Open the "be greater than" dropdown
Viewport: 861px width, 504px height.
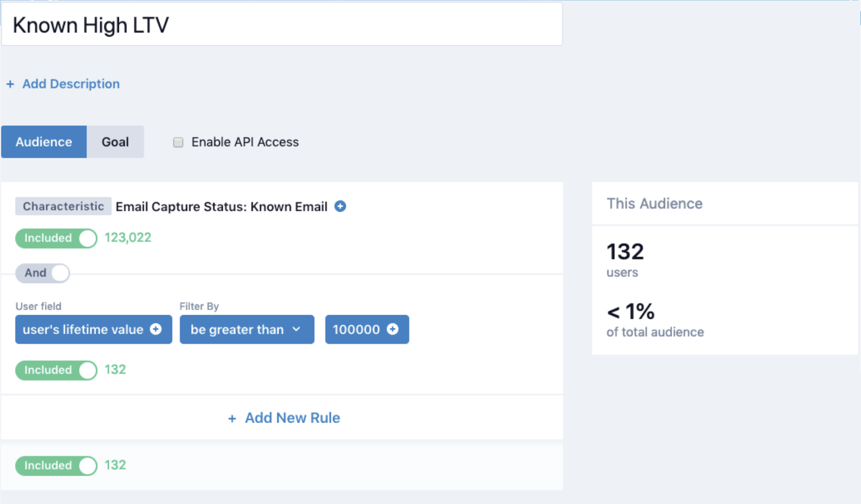(247, 329)
